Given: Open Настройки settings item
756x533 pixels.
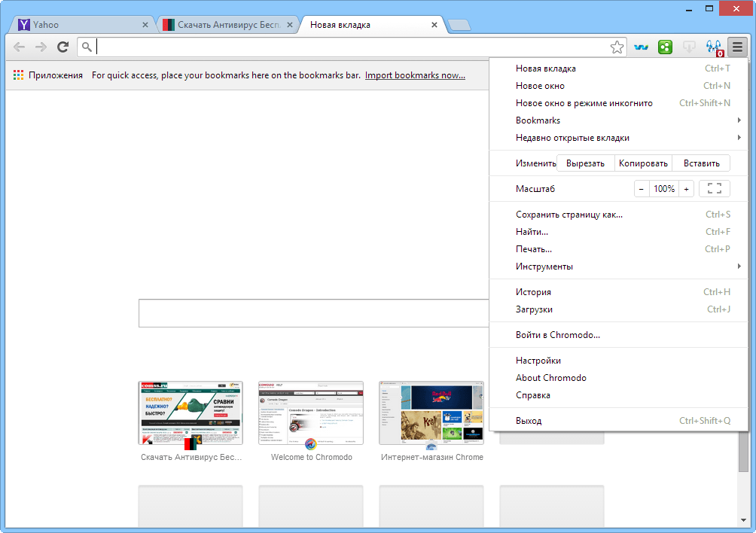Looking at the screenshot, I should 619,361.
